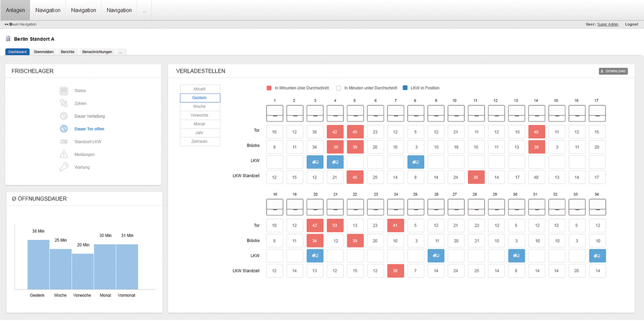Open the Wartung wrench icon
This screenshot has width=644, height=321.
pyautogui.click(x=64, y=167)
